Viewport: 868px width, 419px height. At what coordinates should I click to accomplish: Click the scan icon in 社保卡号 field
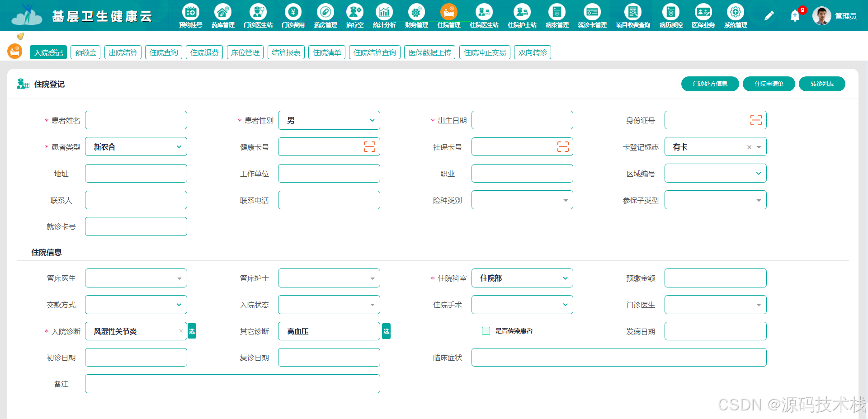(563, 146)
